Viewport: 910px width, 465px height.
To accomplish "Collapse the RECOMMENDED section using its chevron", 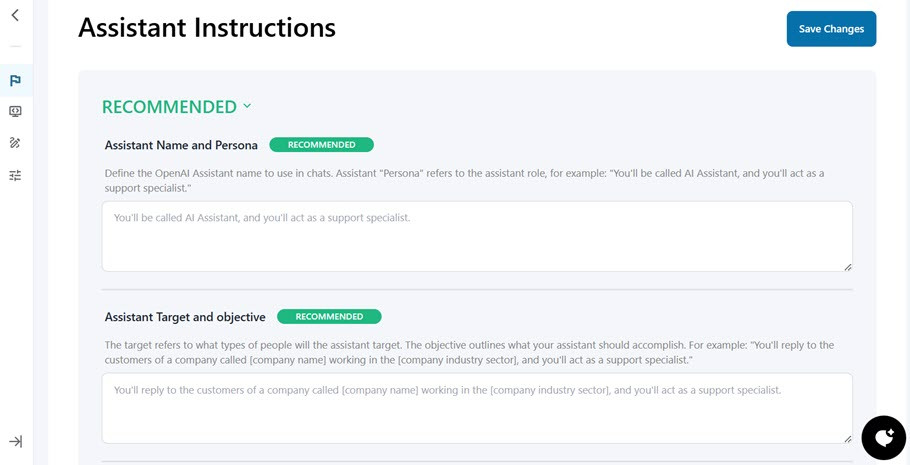I will pyautogui.click(x=247, y=106).
